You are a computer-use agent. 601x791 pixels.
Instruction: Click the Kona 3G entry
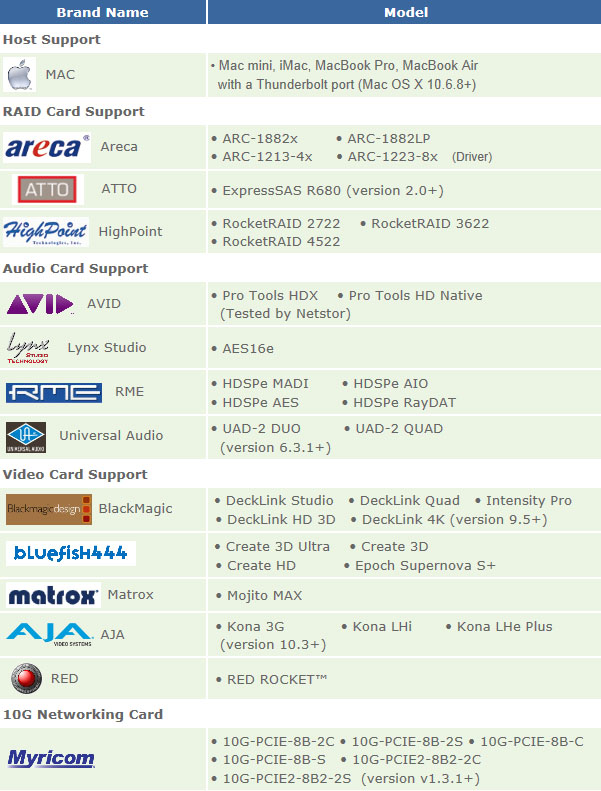(x=255, y=627)
